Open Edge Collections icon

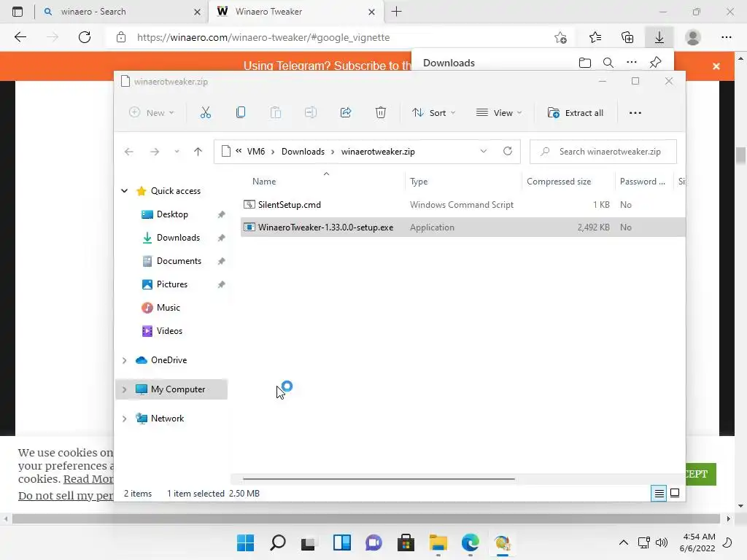[x=627, y=37]
